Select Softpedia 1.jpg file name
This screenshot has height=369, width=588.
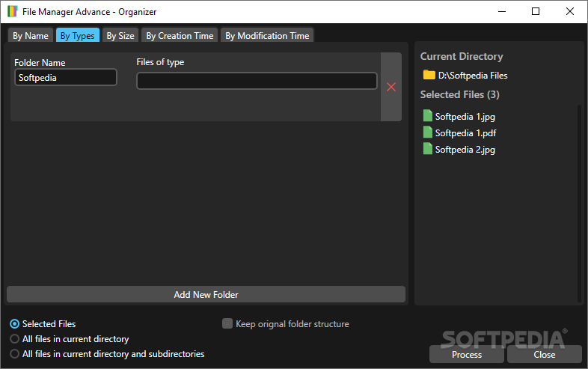465,117
